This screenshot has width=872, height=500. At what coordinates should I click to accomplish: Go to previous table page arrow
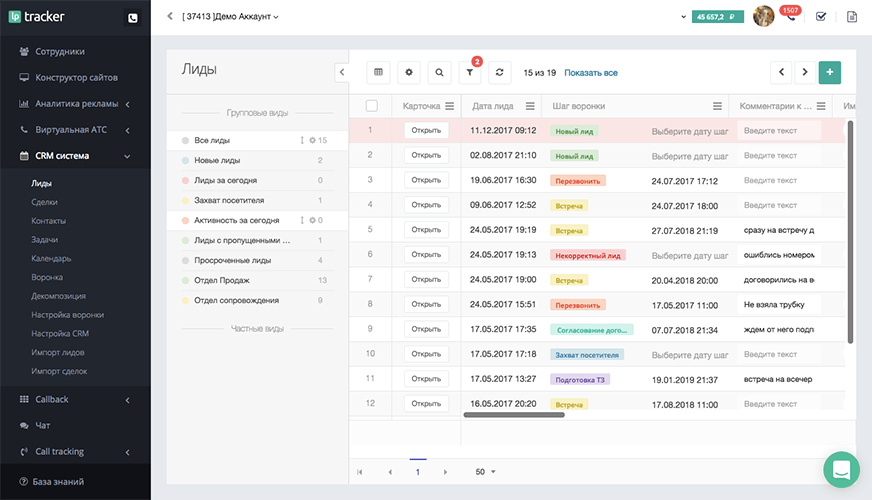[x=390, y=472]
